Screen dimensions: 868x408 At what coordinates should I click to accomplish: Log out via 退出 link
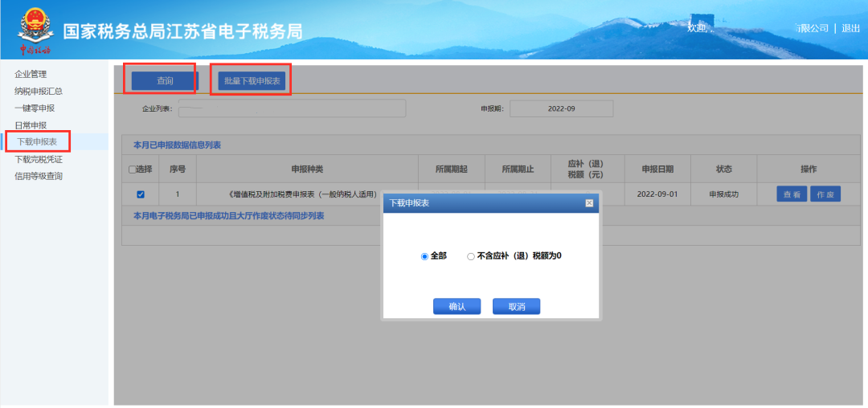point(851,28)
